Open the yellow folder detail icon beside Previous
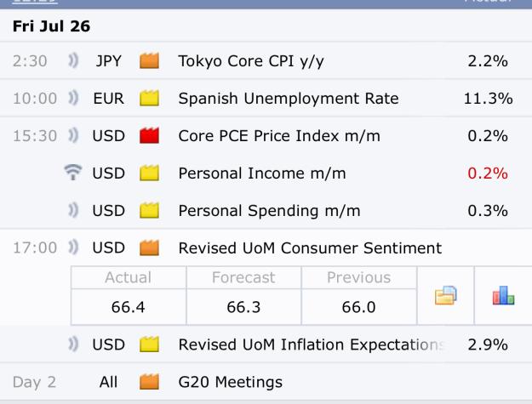 pyautogui.click(x=445, y=295)
